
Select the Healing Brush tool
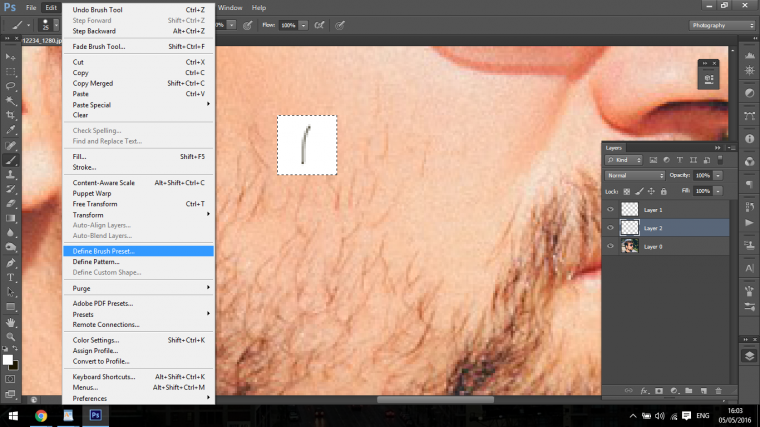pos(10,145)
